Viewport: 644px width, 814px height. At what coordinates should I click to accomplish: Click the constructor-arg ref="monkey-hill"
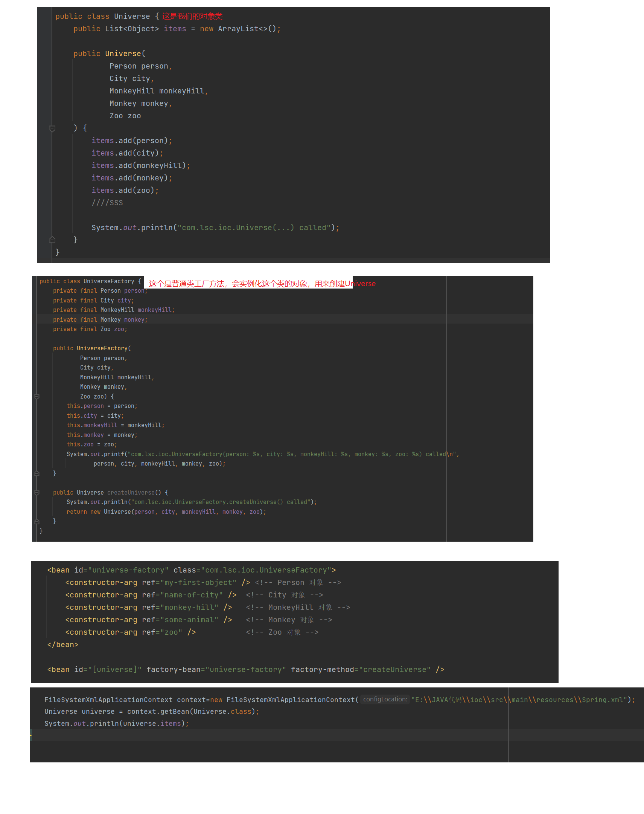149,607
